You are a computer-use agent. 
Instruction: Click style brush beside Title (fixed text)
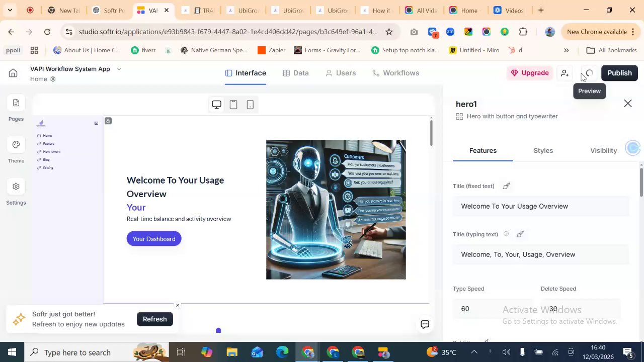[x=506, y=186]
